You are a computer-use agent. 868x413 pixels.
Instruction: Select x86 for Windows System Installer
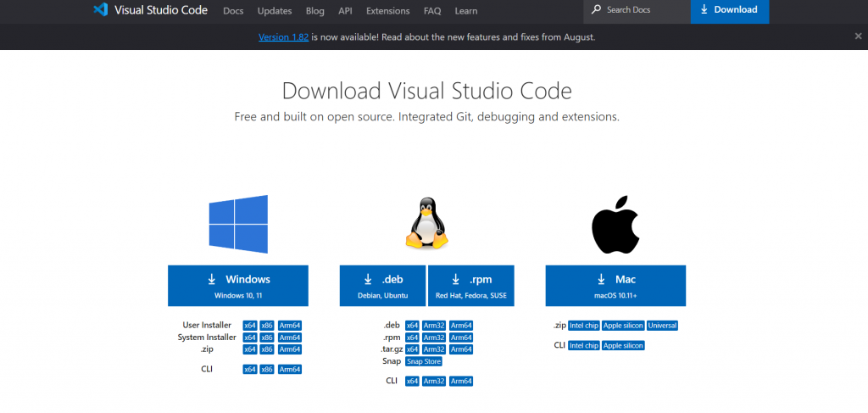(267, 338)
